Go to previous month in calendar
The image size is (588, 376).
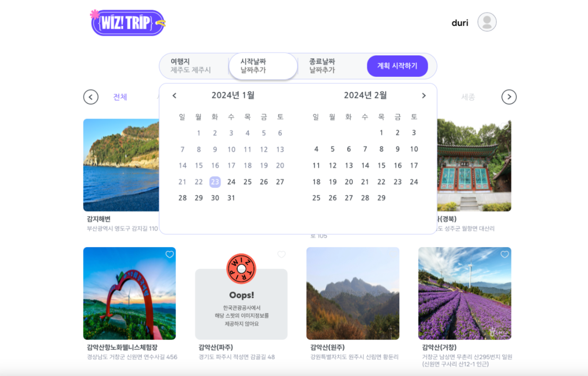tap(174, 96)
